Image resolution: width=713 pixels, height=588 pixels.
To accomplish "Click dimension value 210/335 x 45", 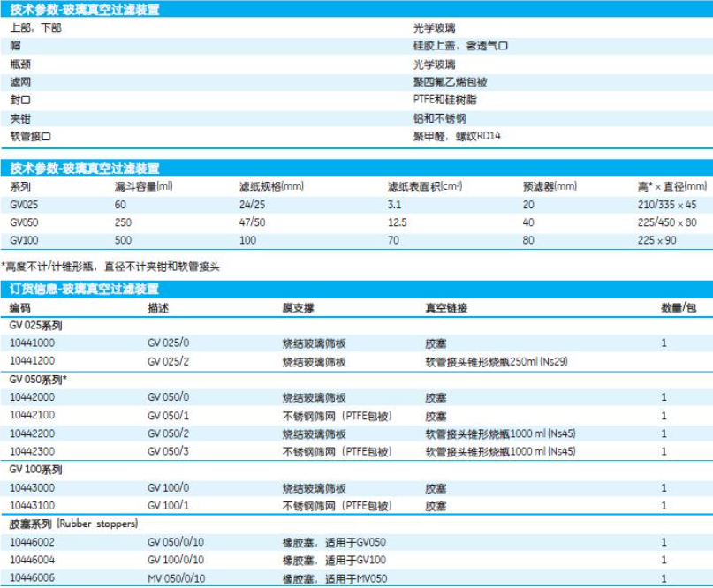I will pyautogui.click(x=667, y=205).
